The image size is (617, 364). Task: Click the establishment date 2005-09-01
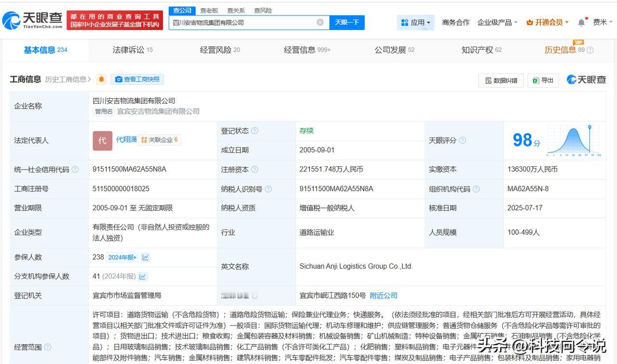pos(317,150)
